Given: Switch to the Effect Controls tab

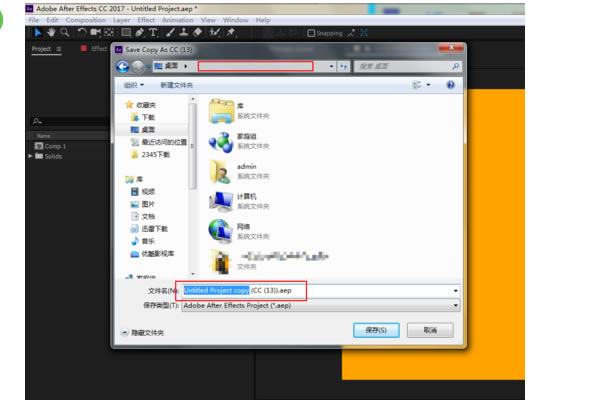Looking at the screenshot, I should [x=99, y=49].
